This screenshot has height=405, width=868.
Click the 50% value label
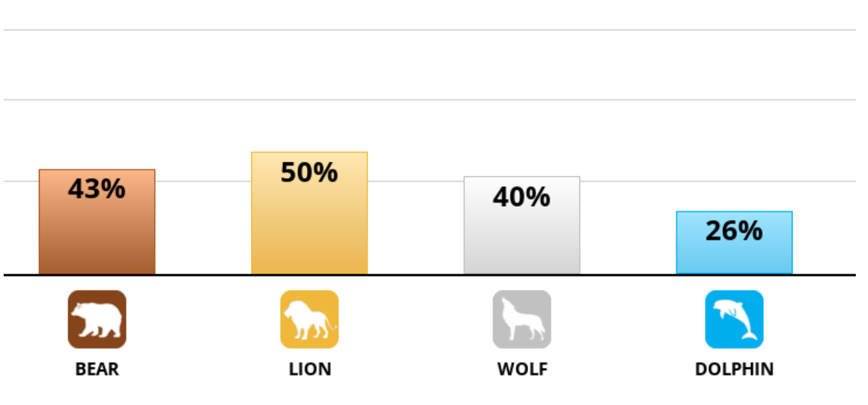tap(309, 173)
